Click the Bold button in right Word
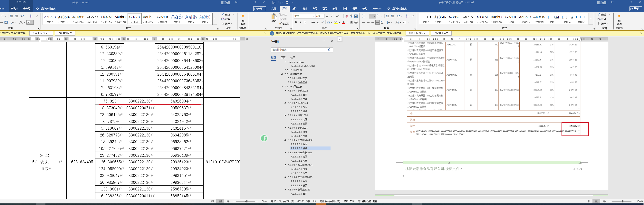 (296, 22)
